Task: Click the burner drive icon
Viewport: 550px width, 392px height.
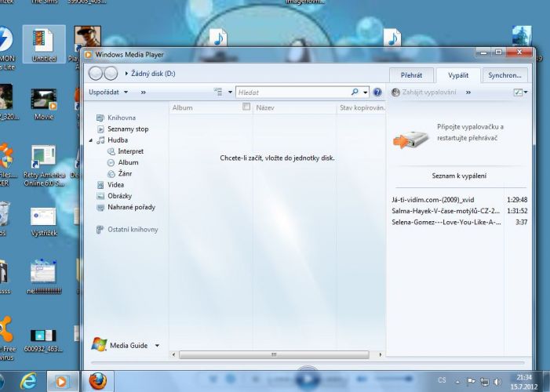Action: [x=411, y=140]
